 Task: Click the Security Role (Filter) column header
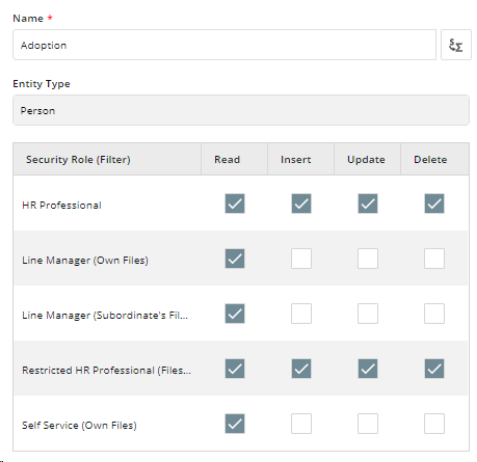(107, 159)
